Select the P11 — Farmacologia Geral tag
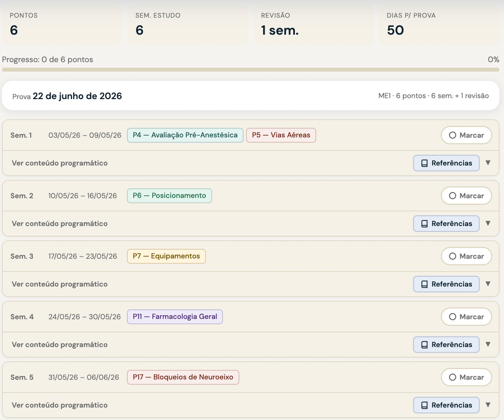504x420 pixels. click(x=175, y=317)
